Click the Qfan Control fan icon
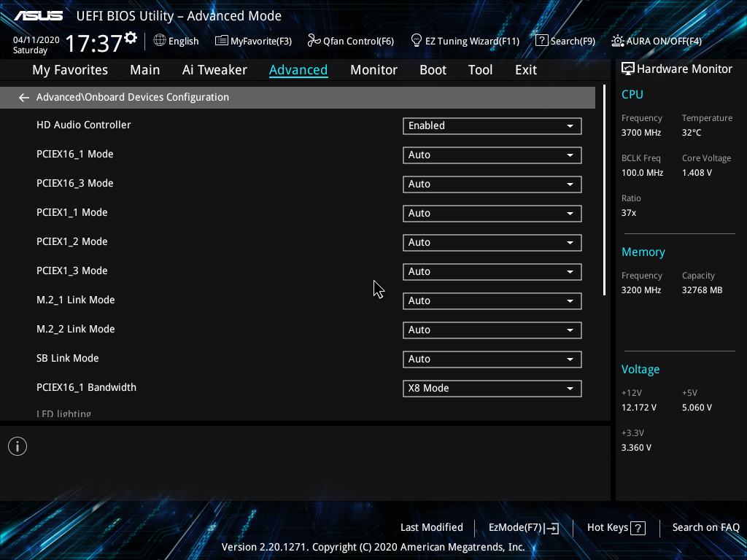 point(314,41)
